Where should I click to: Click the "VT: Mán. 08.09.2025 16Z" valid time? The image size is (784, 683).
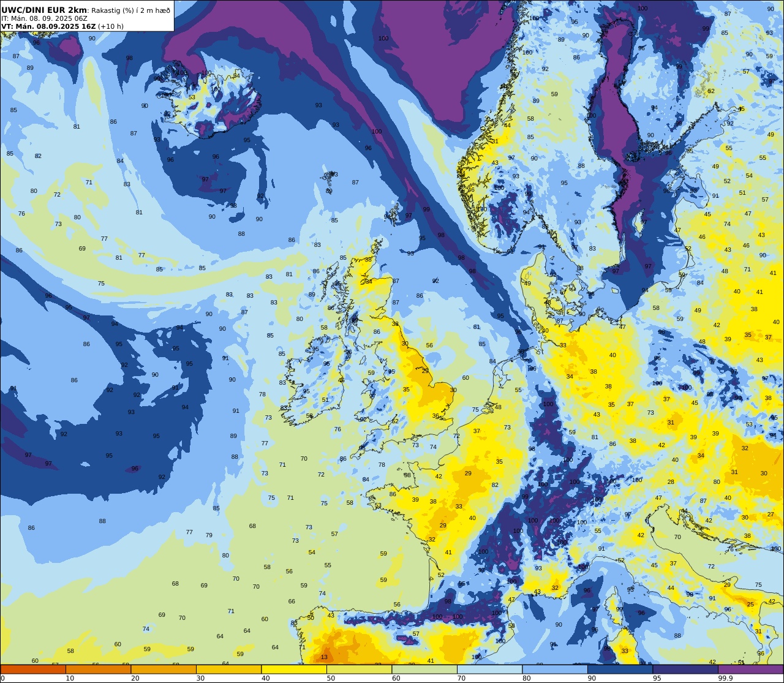coord(48,26)
